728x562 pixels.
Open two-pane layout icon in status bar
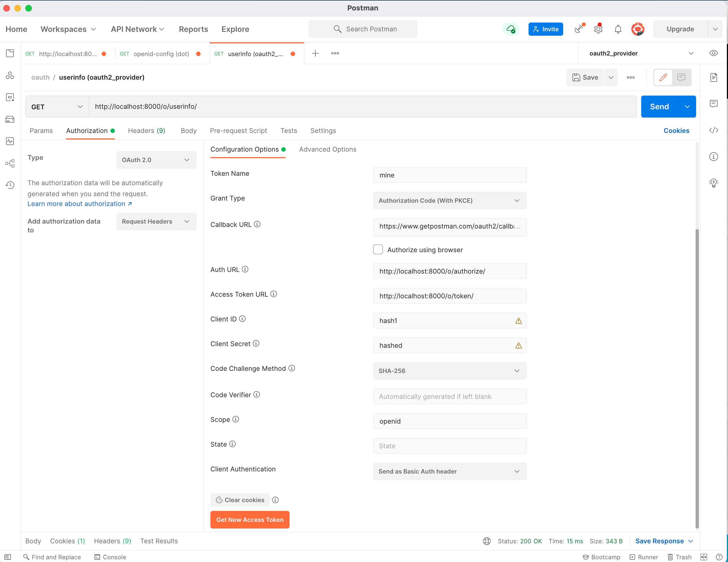click(704, 557)
